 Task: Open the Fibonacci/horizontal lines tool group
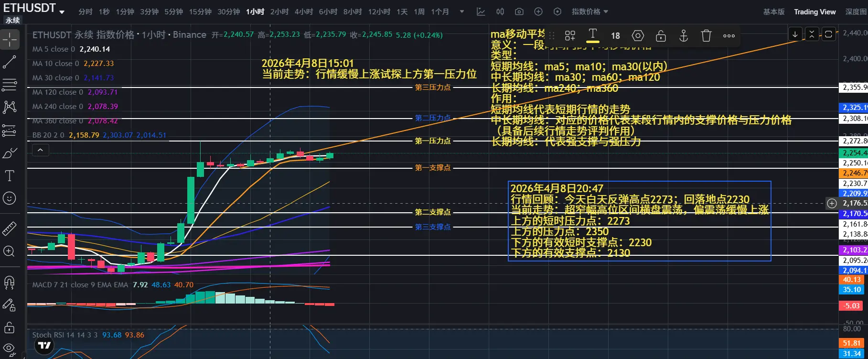point(10,85)
